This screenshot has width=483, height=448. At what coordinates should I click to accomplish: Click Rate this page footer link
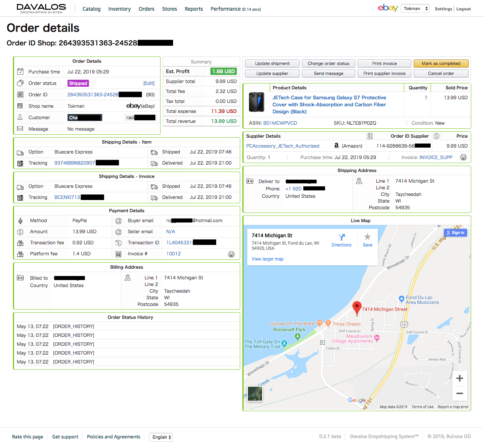pyautogui.click(x=28, y=437)
